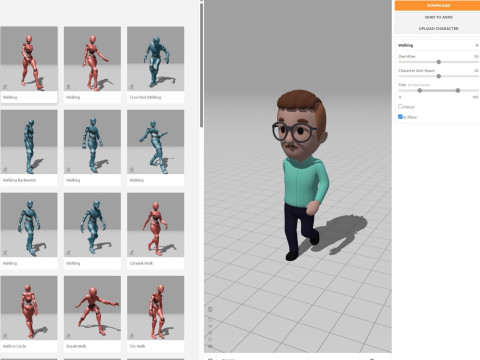Screen dimensions: 480x360
Task: Click the rotate camera curved-arrow viewport icon
Action: [210, 319]
